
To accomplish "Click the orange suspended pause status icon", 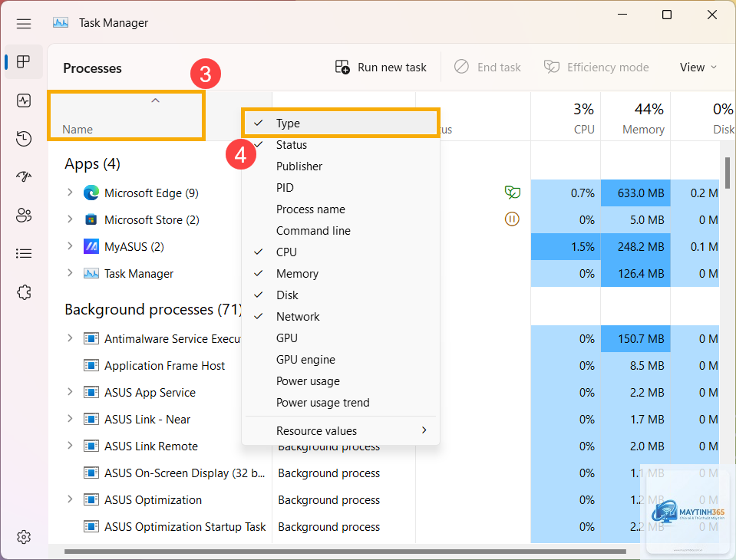I will [x=512, y=219].
